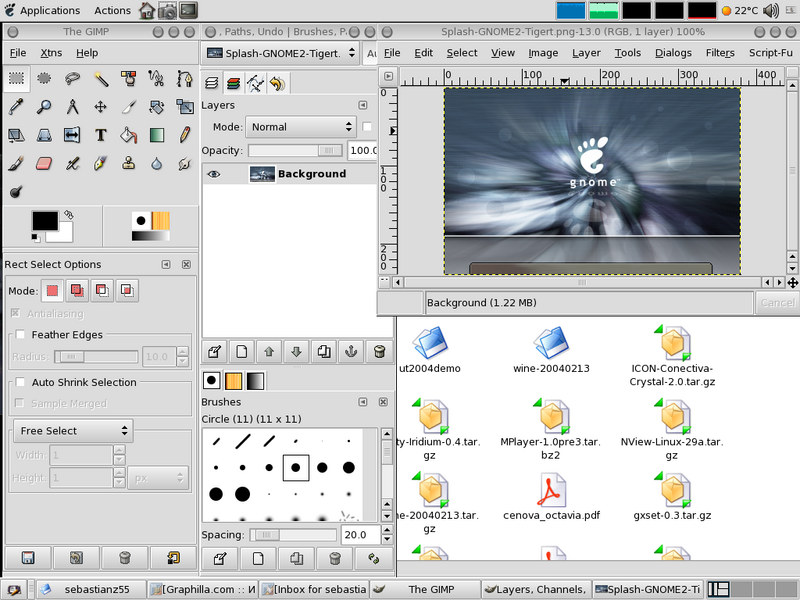Open the Splash-GNOME2-Tigert image selector dropdown
This screenshot has height=600, width=800.
[280, 53]
